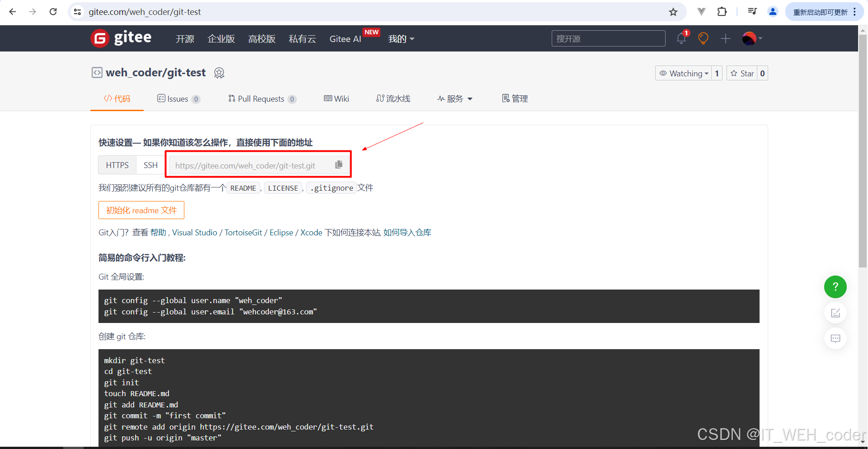Open the Chrome three-dot menu
This screenshot has width=868, height=449.
[855, 12]
